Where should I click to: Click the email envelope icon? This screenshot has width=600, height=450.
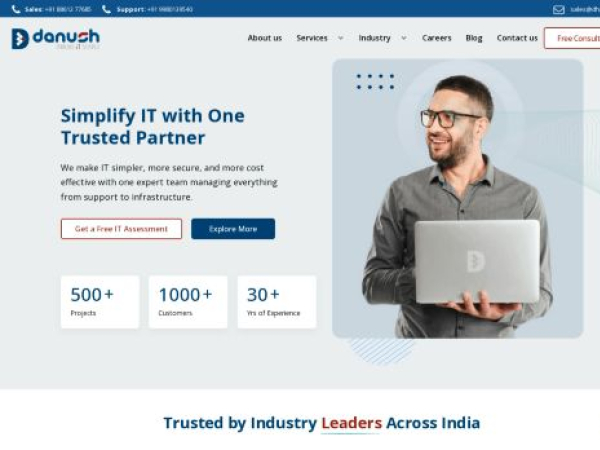[559, 10]
